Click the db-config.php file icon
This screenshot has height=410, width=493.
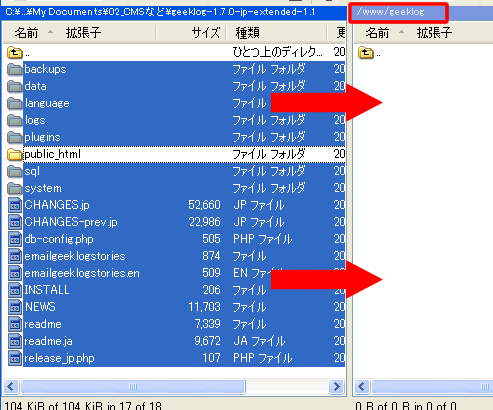point(15,239)
